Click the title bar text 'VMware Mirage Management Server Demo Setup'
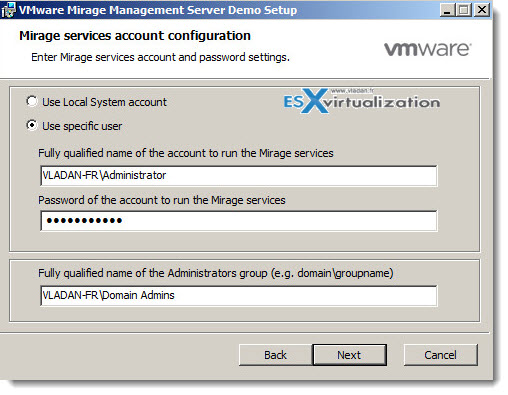Screen dimensions: 508x395 (158, 10)
